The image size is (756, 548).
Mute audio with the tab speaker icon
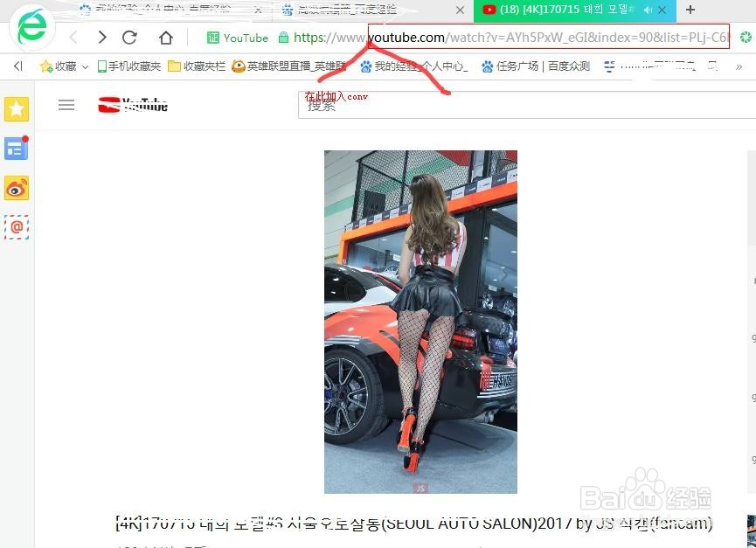tap(648, 10)
